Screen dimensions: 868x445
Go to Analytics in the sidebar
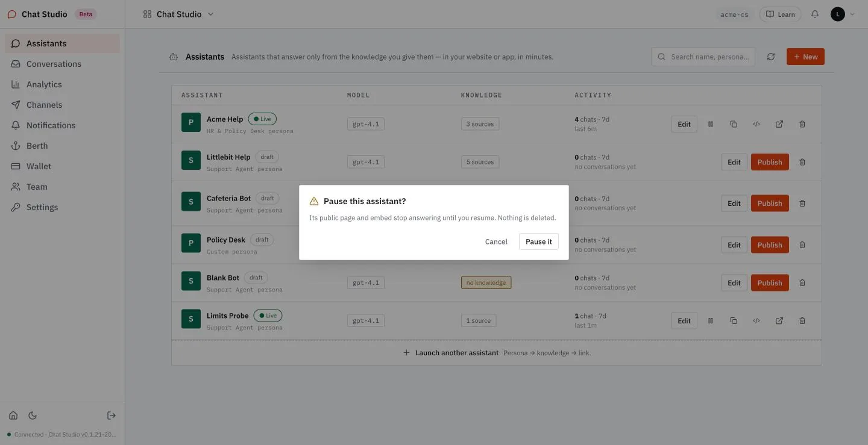click(x=62, y=84)
